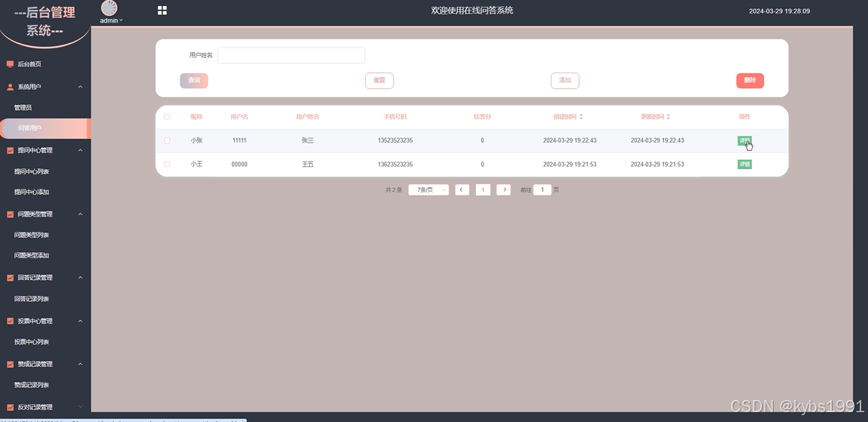Select page number 1 in pagination
This screenshot has height=422, width=868.
point(483,189)
